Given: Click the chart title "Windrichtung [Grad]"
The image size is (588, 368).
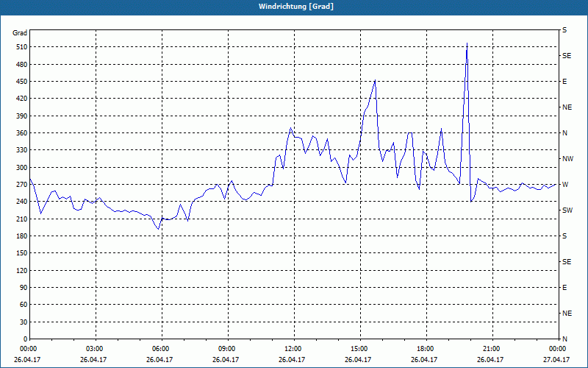Looking at the screenshot, I should pyautogui.click(x=296, y=7).
